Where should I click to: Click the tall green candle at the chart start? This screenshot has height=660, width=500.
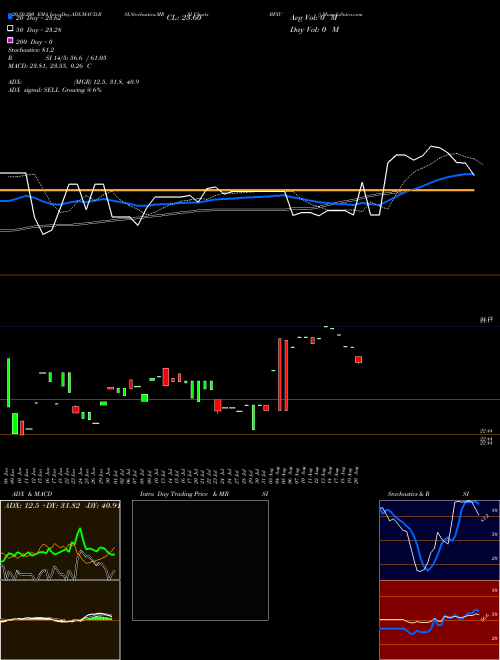8,383
